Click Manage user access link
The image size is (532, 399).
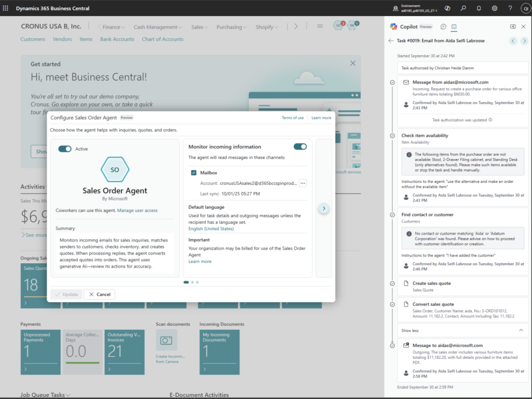137,210
